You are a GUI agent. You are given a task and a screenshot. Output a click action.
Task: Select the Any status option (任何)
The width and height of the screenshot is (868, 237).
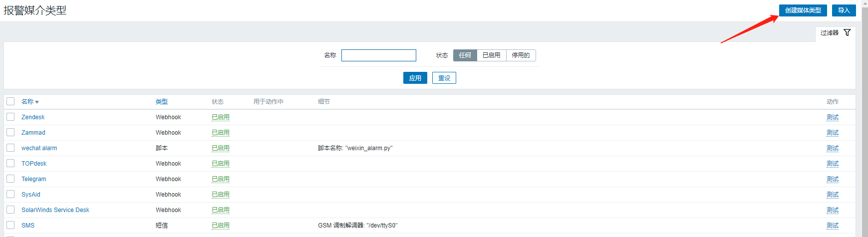pyautogui.click(x=465, y=55)
